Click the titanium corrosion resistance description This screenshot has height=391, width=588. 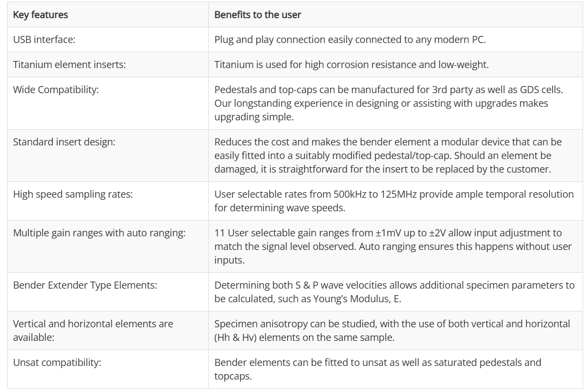point(351,65)
